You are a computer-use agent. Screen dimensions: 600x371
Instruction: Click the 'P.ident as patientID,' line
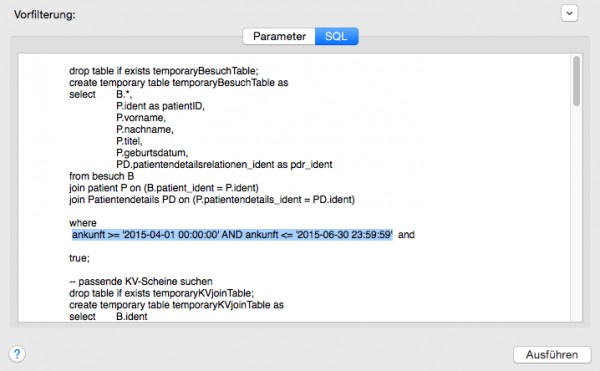click(x=160, y=106)
